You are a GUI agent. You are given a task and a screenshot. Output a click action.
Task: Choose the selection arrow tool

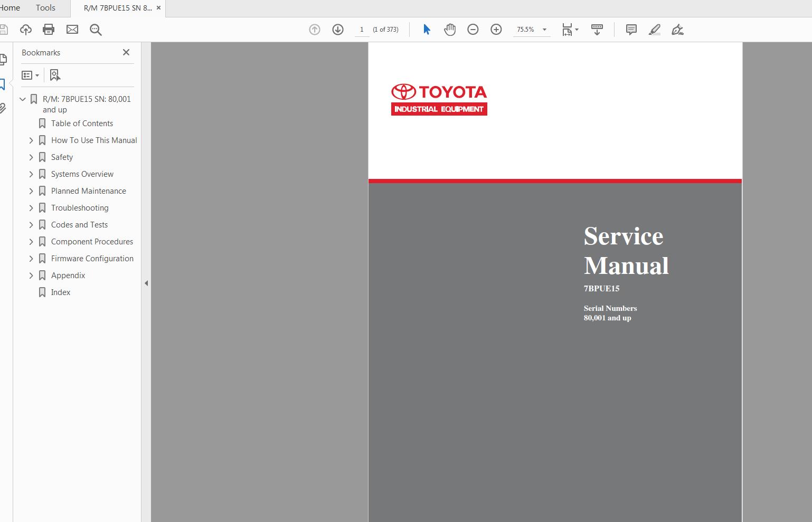click(x=427, y=30)
